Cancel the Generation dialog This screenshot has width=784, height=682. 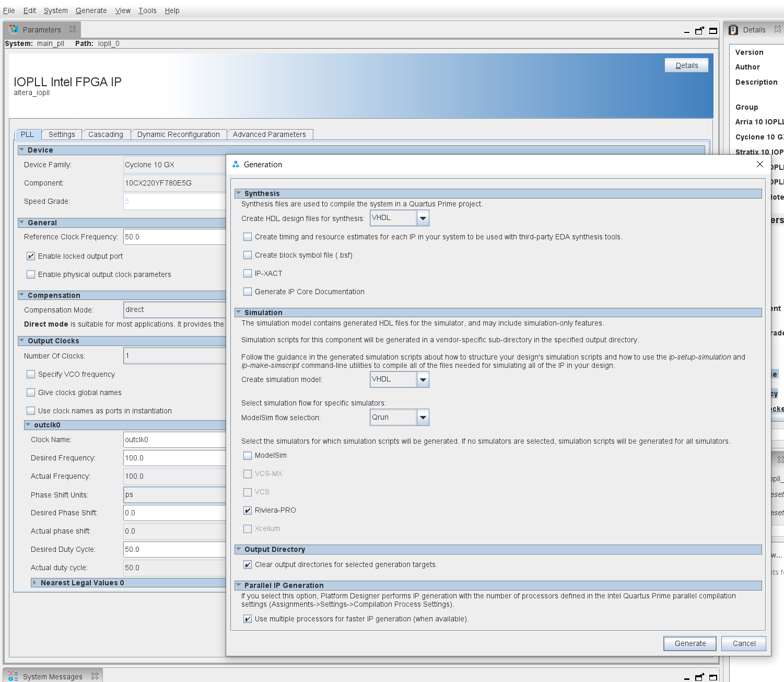[744, 643]
